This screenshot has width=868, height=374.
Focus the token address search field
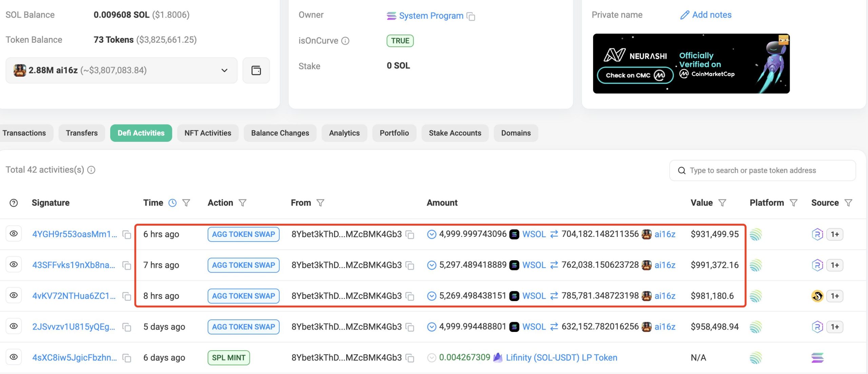click(763, 170)
